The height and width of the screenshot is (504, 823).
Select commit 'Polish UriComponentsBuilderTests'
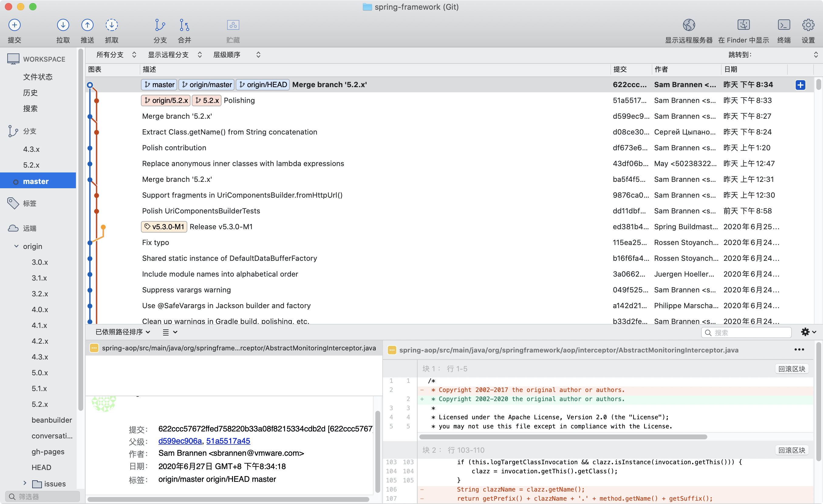449,211
